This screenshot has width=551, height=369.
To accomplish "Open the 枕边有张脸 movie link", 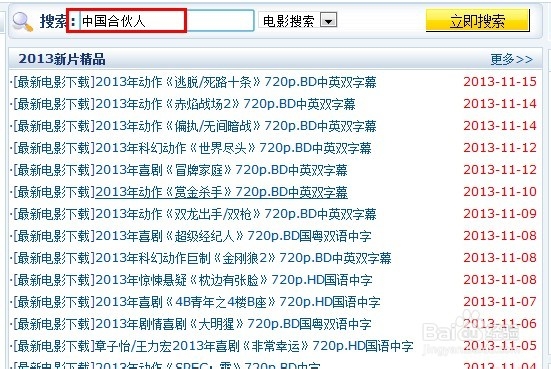I will pos(234,280).
